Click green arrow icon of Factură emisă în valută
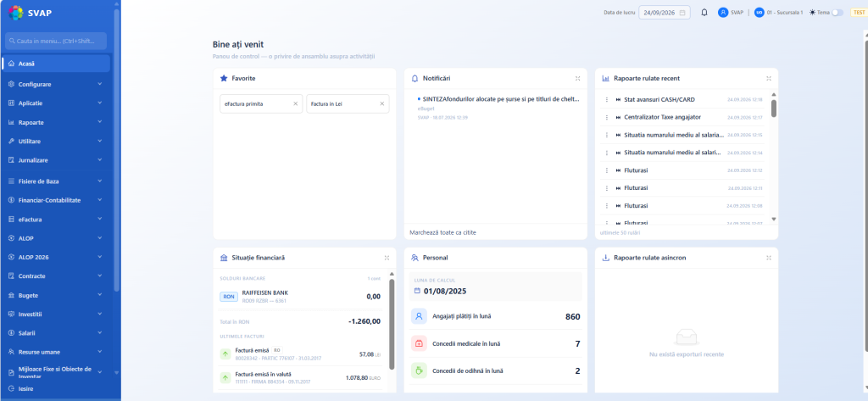This screenshot has width=868, height=401. [x=225, y=378]
